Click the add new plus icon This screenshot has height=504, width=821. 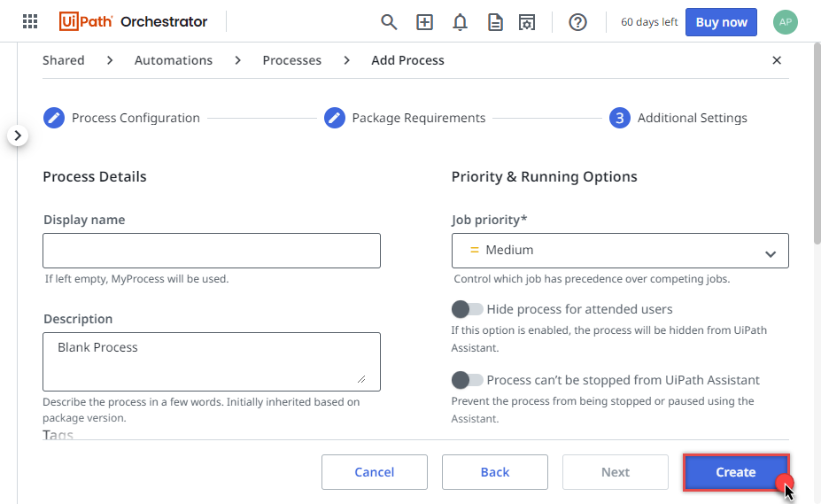424,22
